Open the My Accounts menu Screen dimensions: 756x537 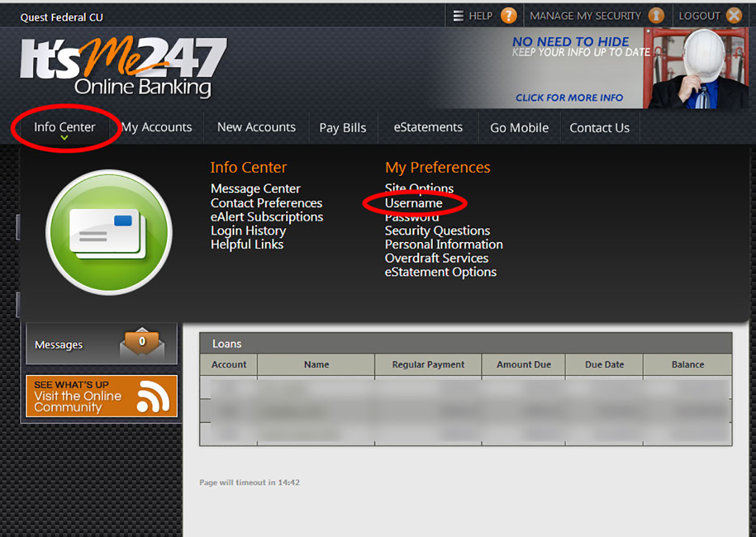pos(157,127)
